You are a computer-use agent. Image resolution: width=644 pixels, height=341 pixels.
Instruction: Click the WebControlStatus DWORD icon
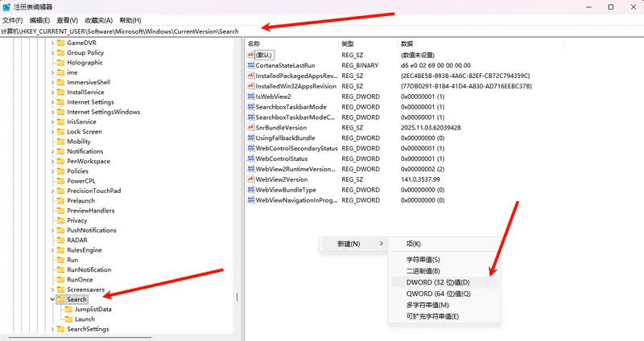click(251, 158)
